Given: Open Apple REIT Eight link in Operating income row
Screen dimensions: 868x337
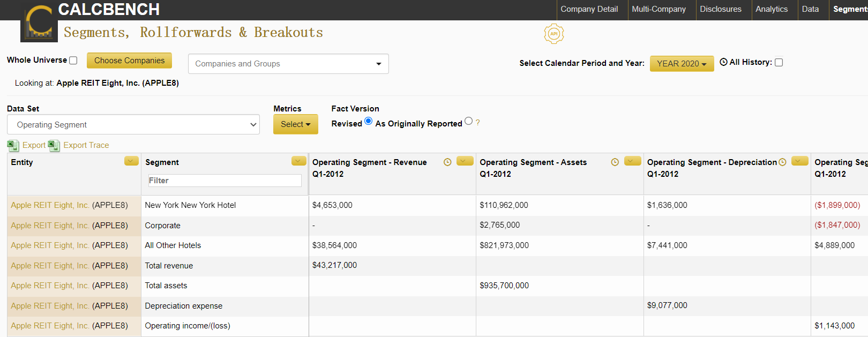Looking at the screenshot, I should [50, 326].
